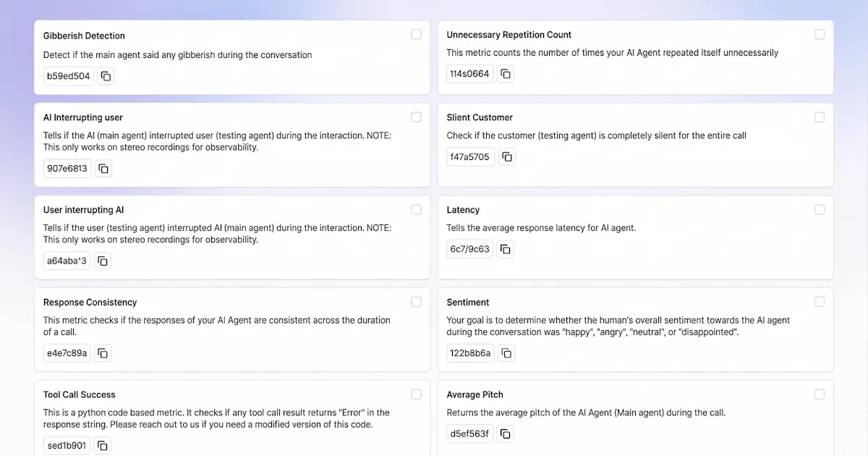Click the Sentiment card title
The height and width of the screenshot is (456, 868).
468,303
